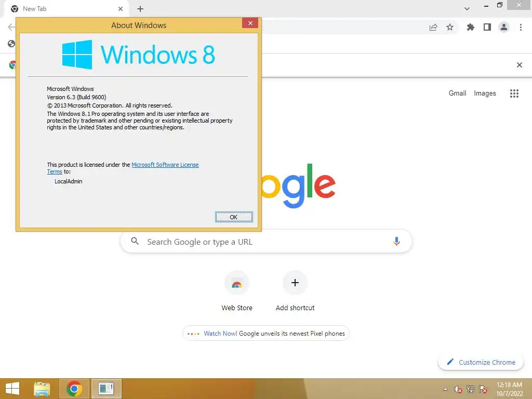Image resolution: width=532 pixels, height=399 pixels.
Task: Close the New Tab tab
Action: pos(121,9)
